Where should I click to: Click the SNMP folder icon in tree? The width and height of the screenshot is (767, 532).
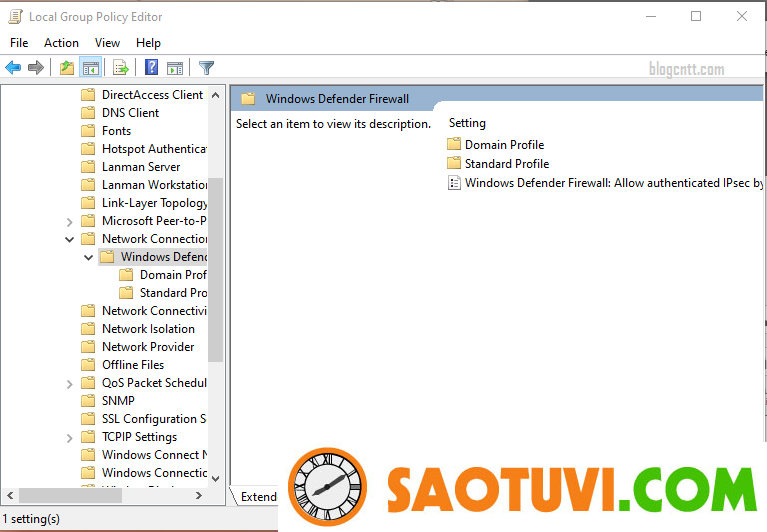click(x=88, y=401)
